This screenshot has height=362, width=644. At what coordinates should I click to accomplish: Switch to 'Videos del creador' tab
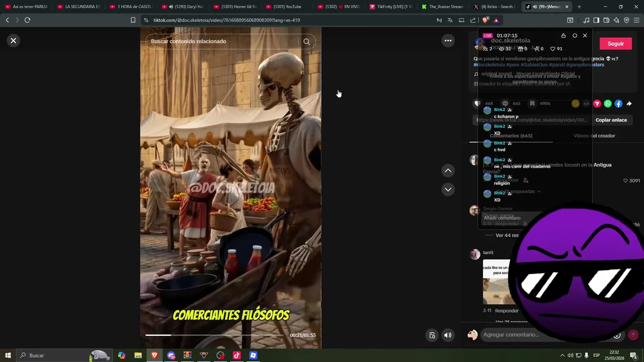click(594, 136)
